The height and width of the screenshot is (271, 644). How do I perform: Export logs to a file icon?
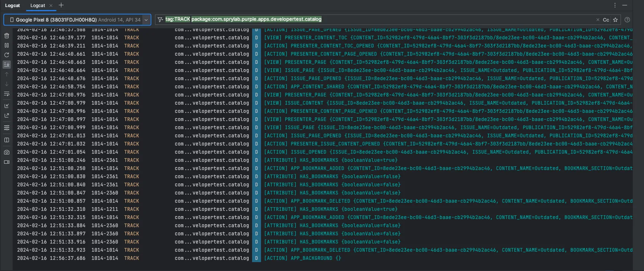point(7,115)
